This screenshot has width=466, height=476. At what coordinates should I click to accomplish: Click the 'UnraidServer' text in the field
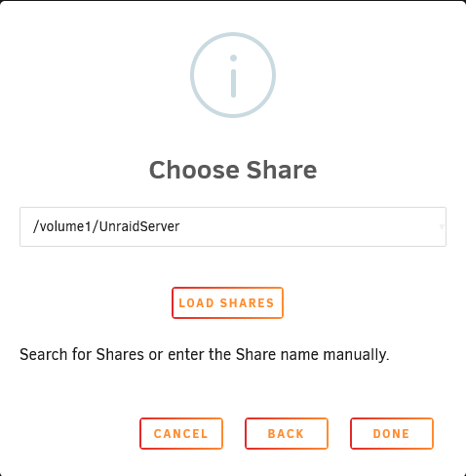coord(139,226)
